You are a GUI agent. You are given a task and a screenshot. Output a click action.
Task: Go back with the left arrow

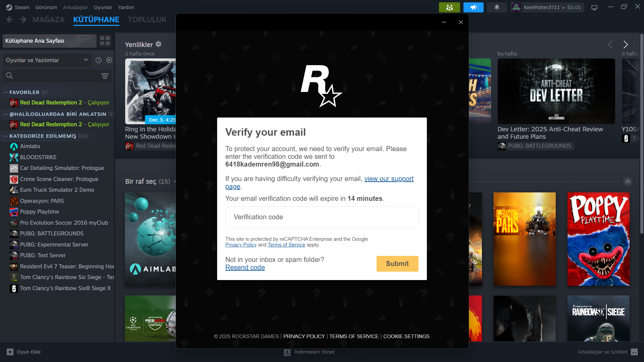(x=10, y=20)
